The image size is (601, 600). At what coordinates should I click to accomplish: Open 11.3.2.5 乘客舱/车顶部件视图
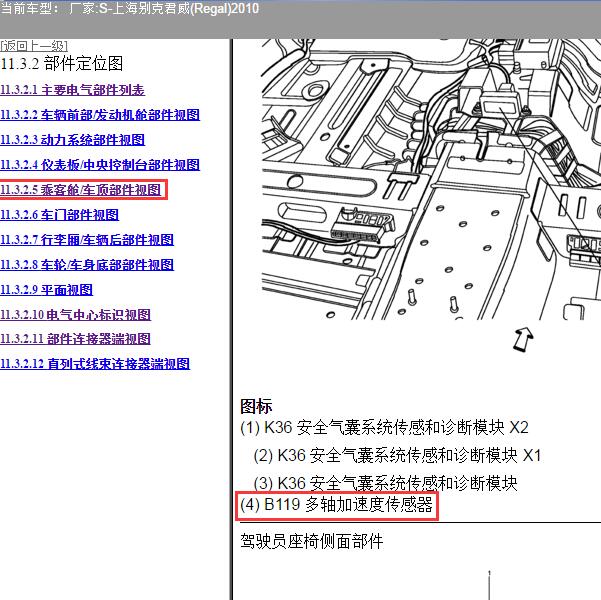pyautogui.click(x=81, y=190)
